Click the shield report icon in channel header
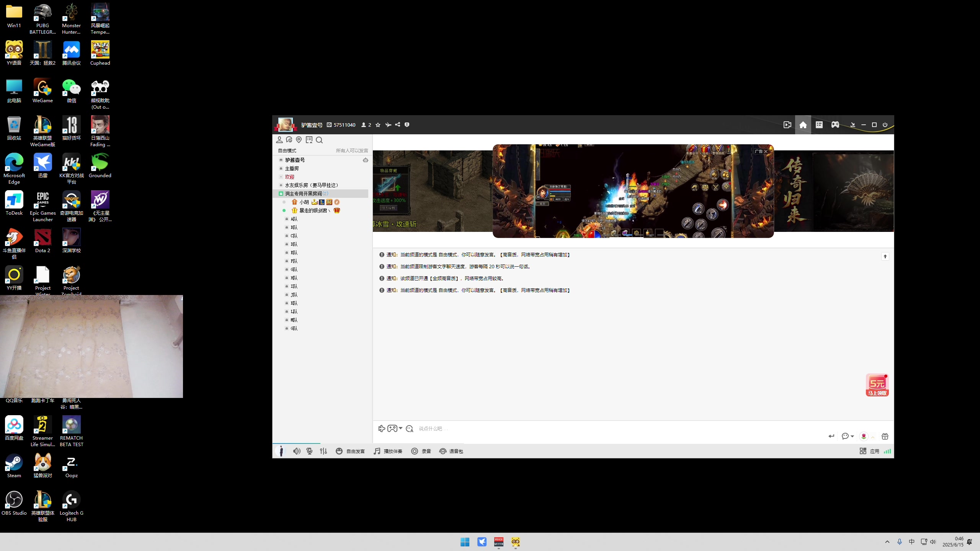Image resolution: width=980 pixels, height=551 pixels. click(407, 124)
